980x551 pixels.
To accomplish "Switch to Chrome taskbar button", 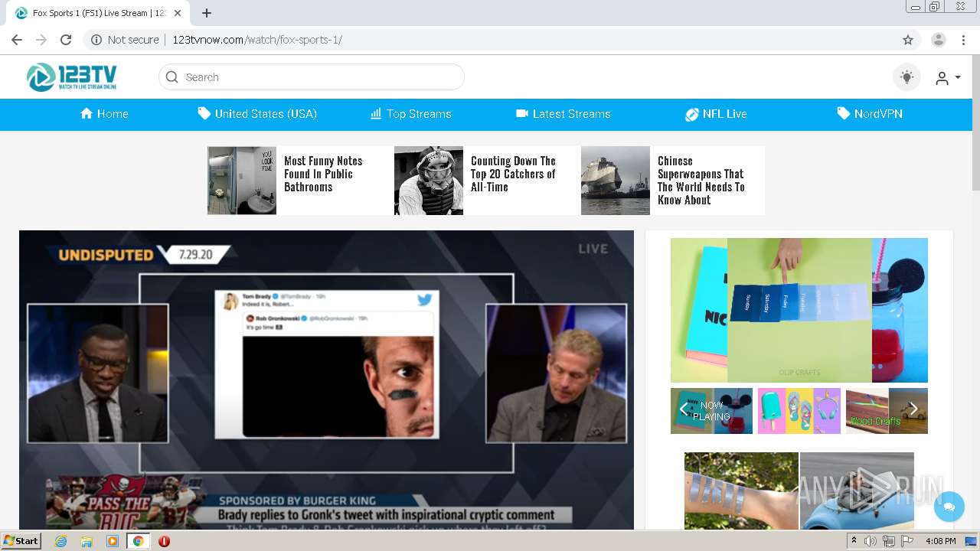I will coord(138,541).
